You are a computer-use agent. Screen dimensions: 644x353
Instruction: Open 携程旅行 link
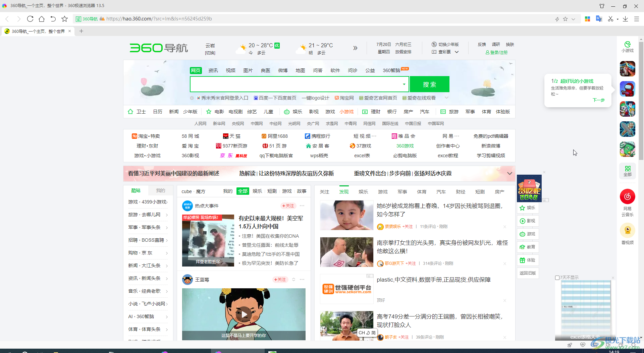[317, 136]
